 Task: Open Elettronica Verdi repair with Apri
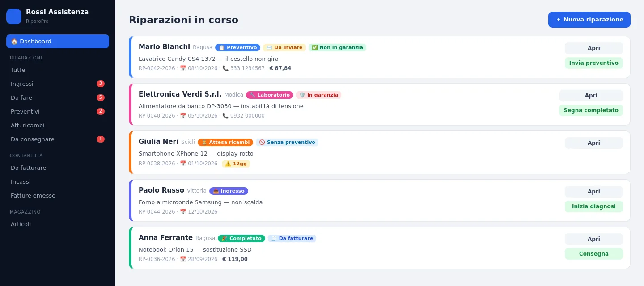(x=591, y=96)
